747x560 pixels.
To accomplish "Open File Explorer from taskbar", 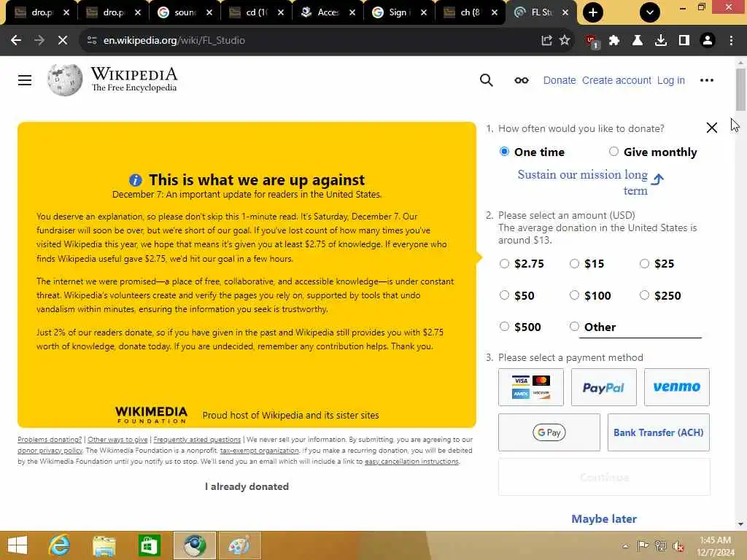I will coord(104,545).
